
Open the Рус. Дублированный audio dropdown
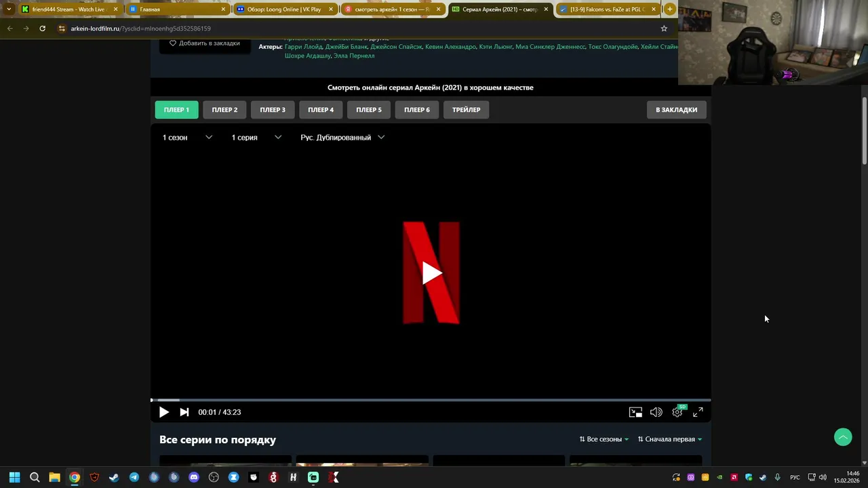coord(342,138)
